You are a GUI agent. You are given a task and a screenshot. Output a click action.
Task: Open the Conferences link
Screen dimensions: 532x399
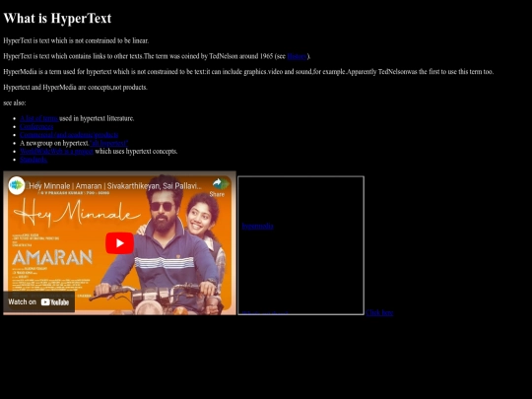click(x=36, y=126)
